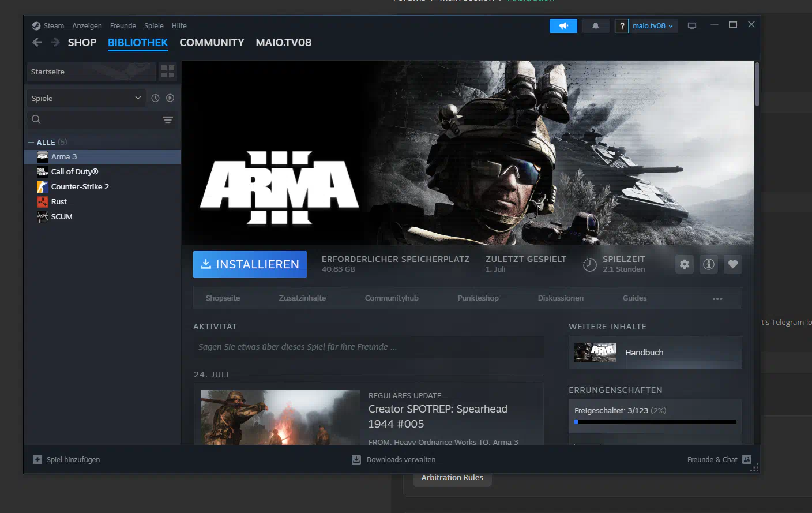Switch to Big Picture mode monitor icon
Image resolution: width=812 pixels, height=513 pixels.
coord(692,26)
